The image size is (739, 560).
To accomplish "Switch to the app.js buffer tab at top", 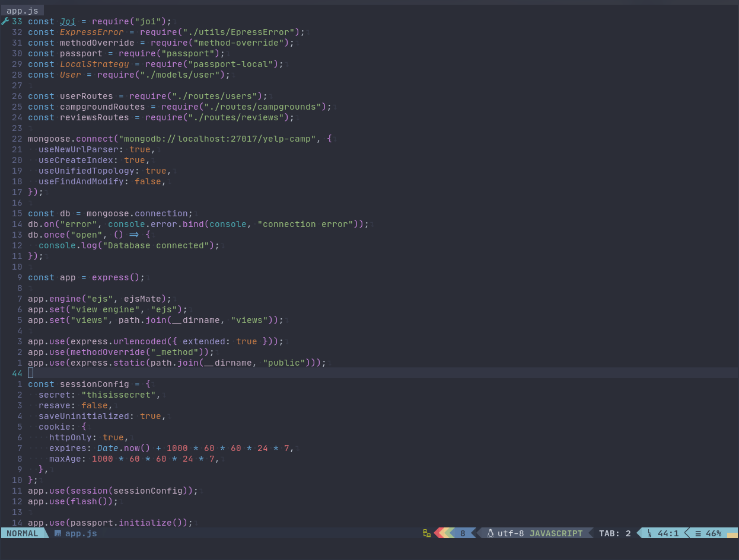I will click(23, 10).
